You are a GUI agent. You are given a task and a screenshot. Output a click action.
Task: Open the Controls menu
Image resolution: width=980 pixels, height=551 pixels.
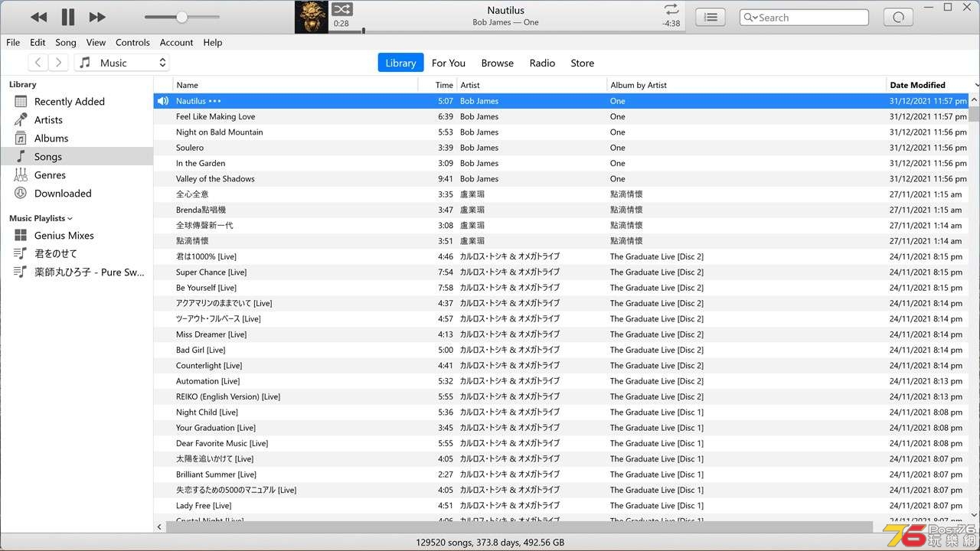coord(132,42)
